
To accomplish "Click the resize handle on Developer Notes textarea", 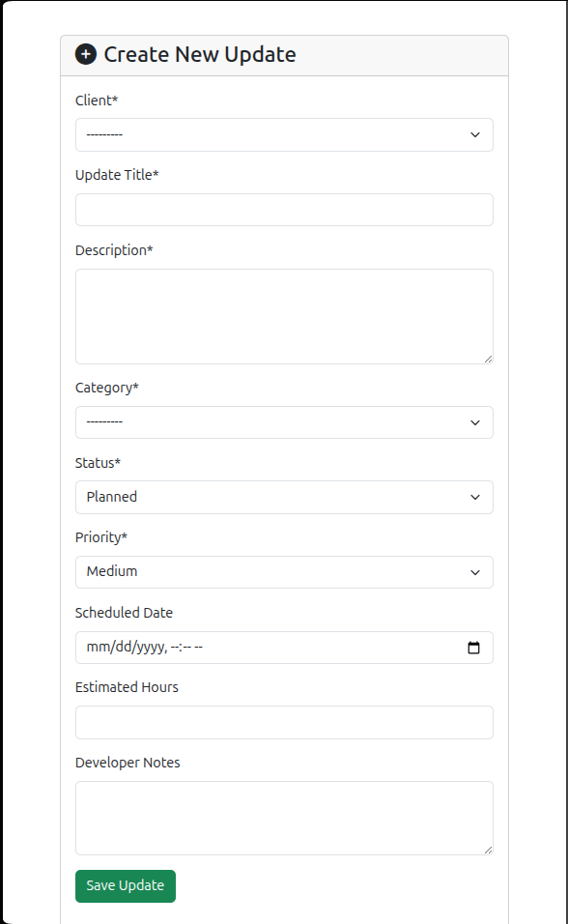I will click(488, 849).
